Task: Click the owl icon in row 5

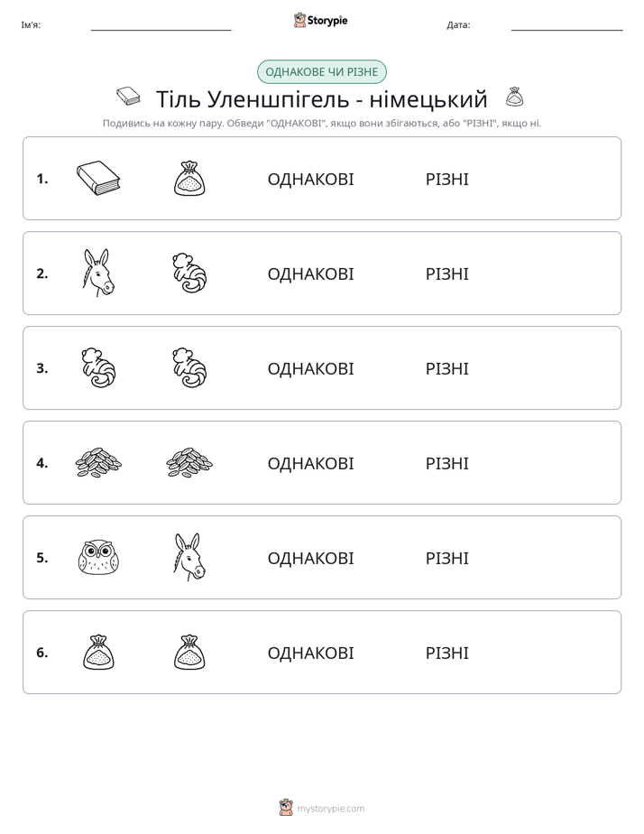Action: coord(98,558)
